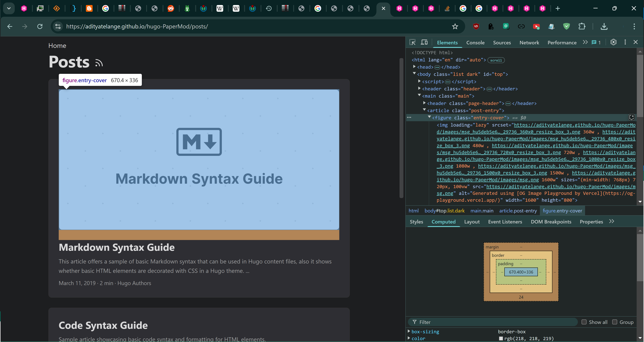
Task: Switch to the Blogger browser tab
Action: (x=89, y=9)
